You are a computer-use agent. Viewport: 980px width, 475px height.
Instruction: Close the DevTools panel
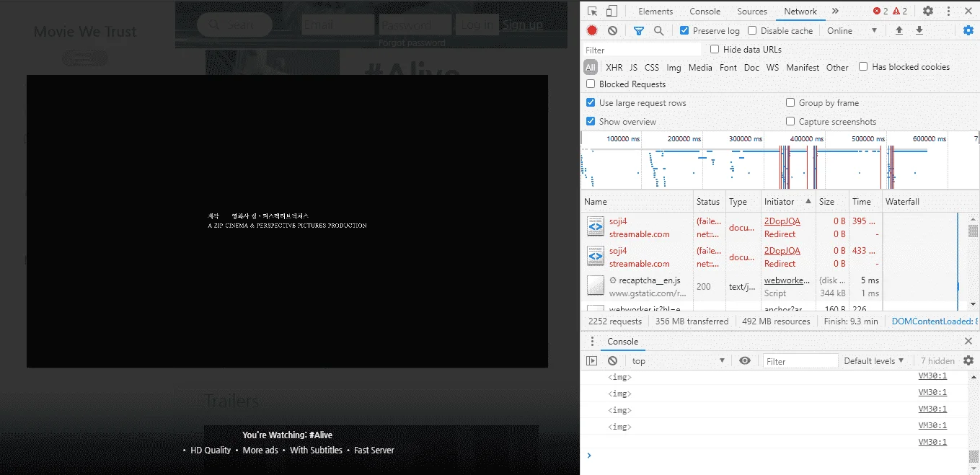coord(968,11)
